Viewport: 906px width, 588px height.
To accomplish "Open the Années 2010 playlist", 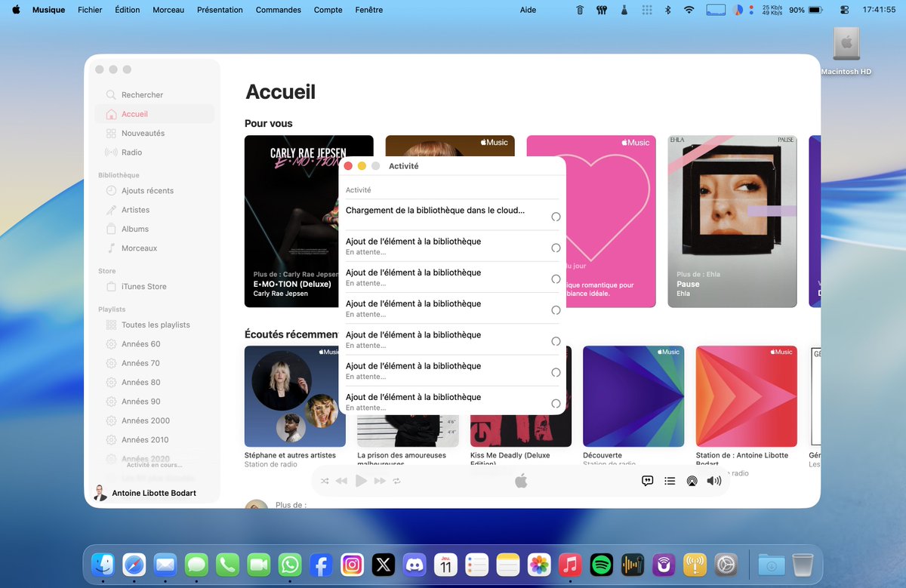I will [155, 440].
